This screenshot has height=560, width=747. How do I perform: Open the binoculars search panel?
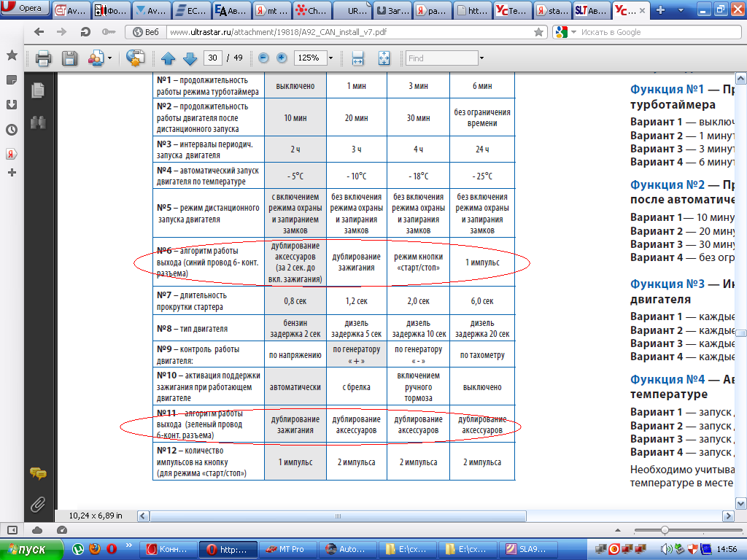(38, 122)
